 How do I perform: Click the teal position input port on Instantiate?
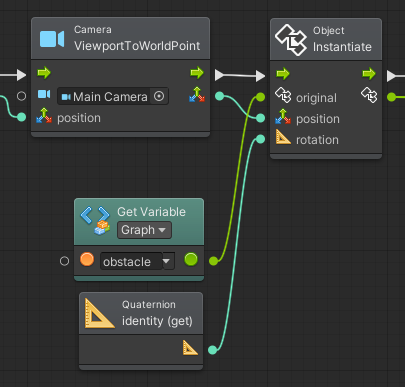(261, 118)
